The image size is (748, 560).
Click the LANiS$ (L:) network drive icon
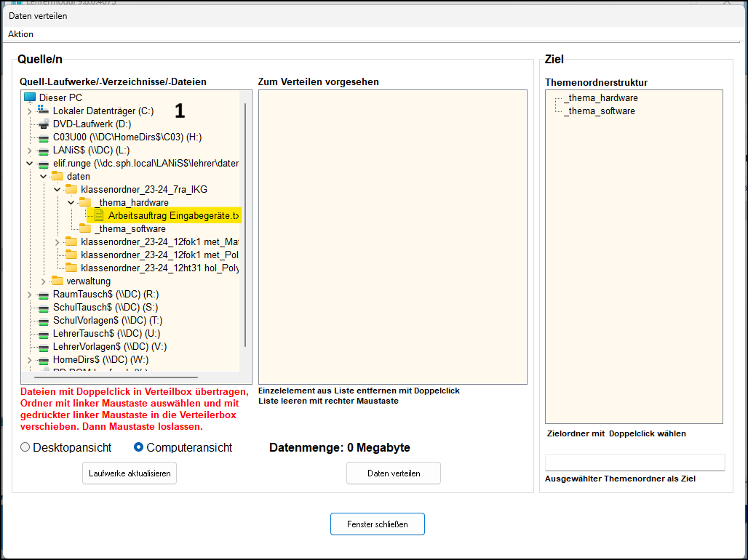[44, 151]
